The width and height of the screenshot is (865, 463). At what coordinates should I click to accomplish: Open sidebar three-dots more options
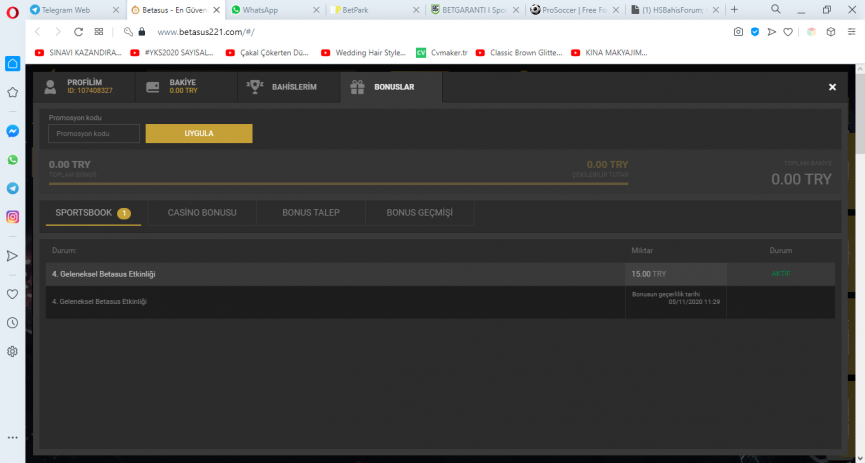coord(12,438)
